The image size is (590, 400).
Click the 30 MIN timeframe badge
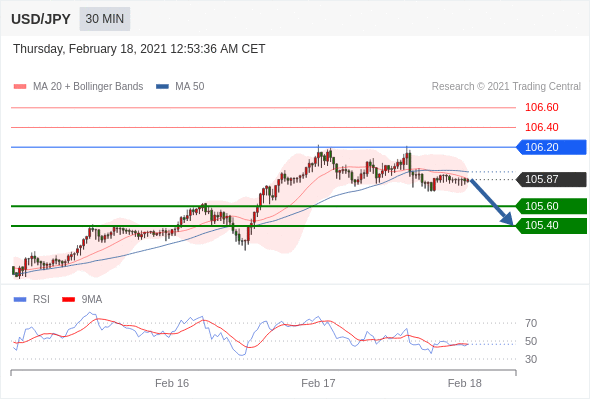(105, 19)
